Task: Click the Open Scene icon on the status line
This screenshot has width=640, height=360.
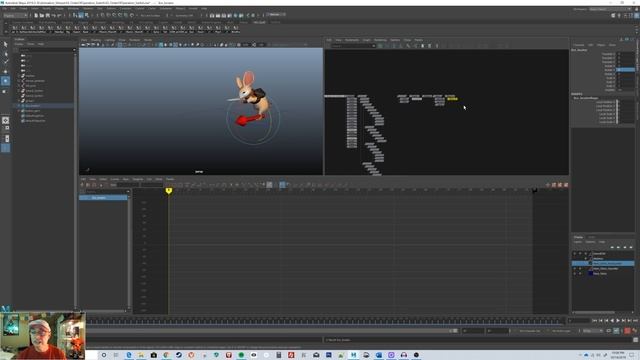Action: pyautogui.click(x=42, y=15)
